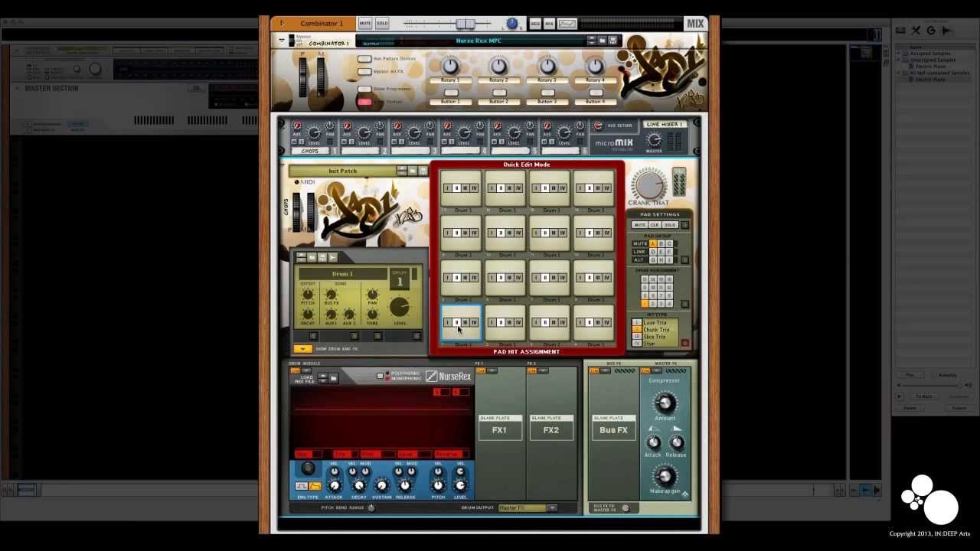980x551 pixels.
Task: Toggle the Button 4 switch
Action: [595, 93]
